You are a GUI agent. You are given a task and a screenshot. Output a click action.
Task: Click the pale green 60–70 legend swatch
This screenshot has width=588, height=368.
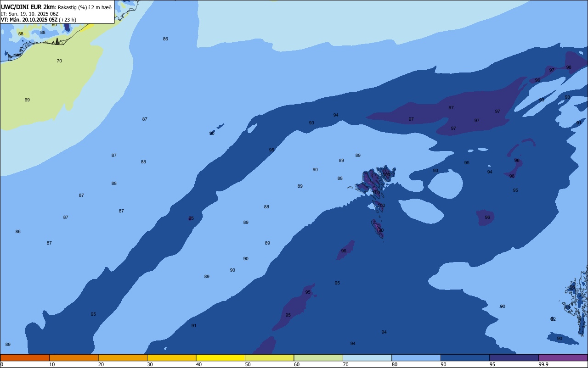[x=318, y=357]
